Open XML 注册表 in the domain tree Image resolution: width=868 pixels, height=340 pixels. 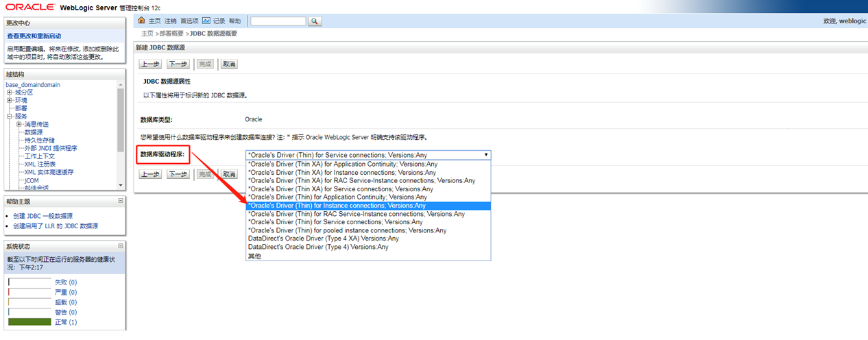[40, 165]
